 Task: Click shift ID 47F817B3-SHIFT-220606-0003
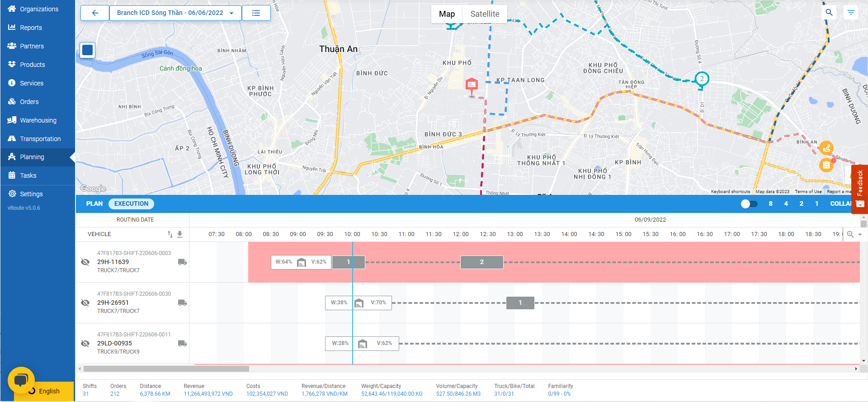(134, 253)
